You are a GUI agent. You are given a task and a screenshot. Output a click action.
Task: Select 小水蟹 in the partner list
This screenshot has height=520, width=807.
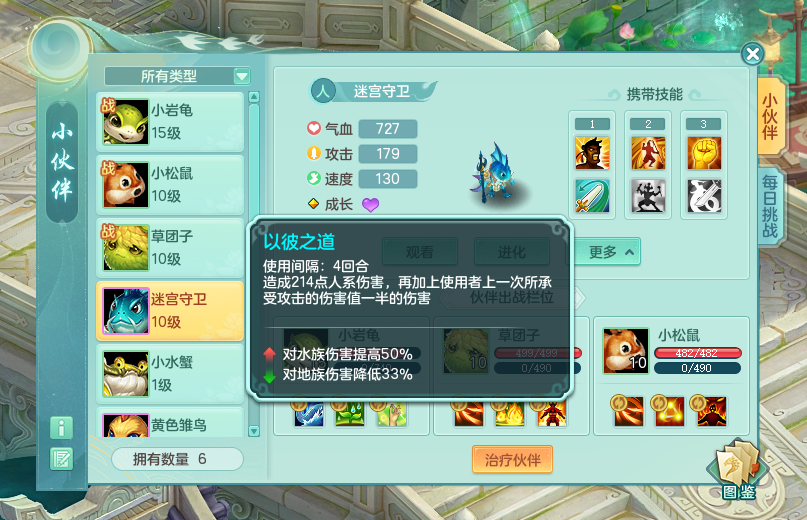170,374
